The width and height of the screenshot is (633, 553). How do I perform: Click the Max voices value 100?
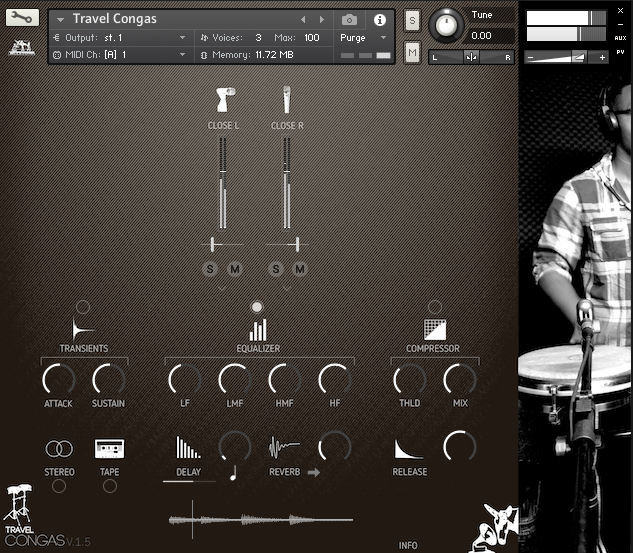pyautogui.click(x=312, y=38)
